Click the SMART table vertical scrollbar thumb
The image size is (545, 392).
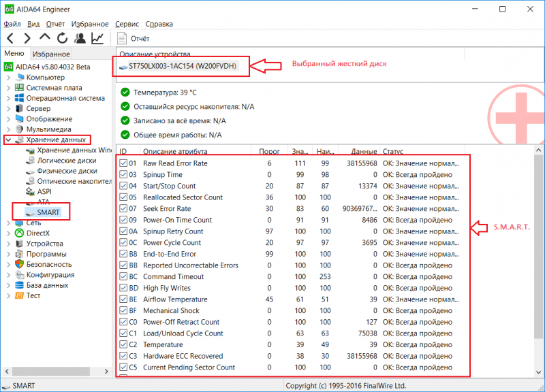[x=538, y=246]
